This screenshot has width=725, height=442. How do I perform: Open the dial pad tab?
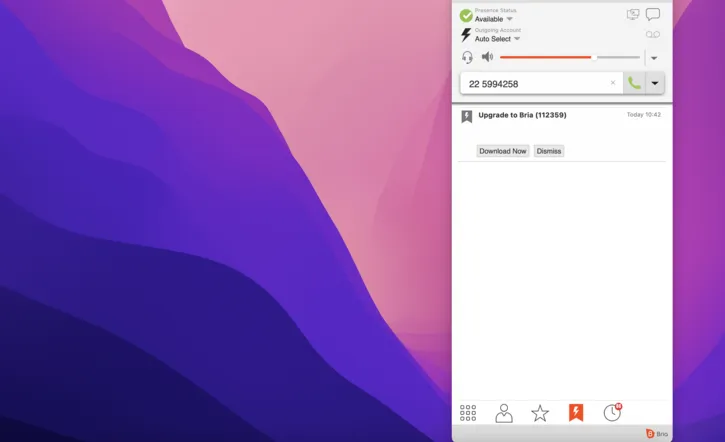[x=468, y=413]
